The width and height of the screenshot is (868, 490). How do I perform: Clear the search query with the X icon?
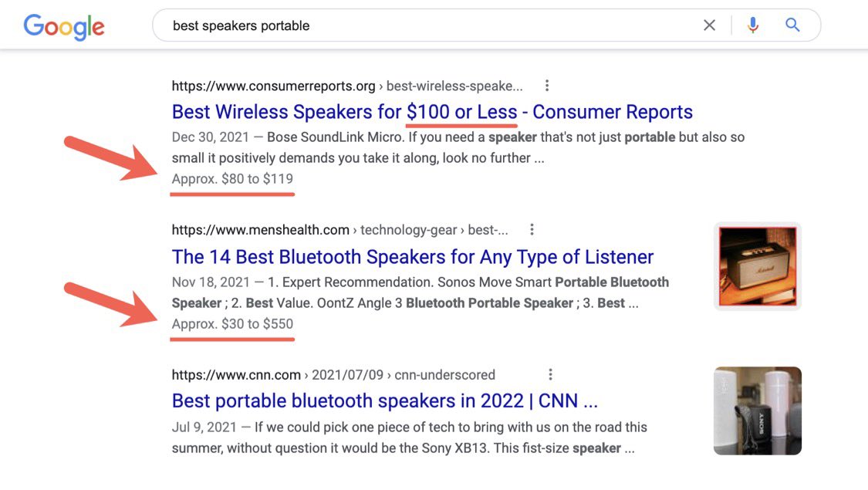click(709, 25)
